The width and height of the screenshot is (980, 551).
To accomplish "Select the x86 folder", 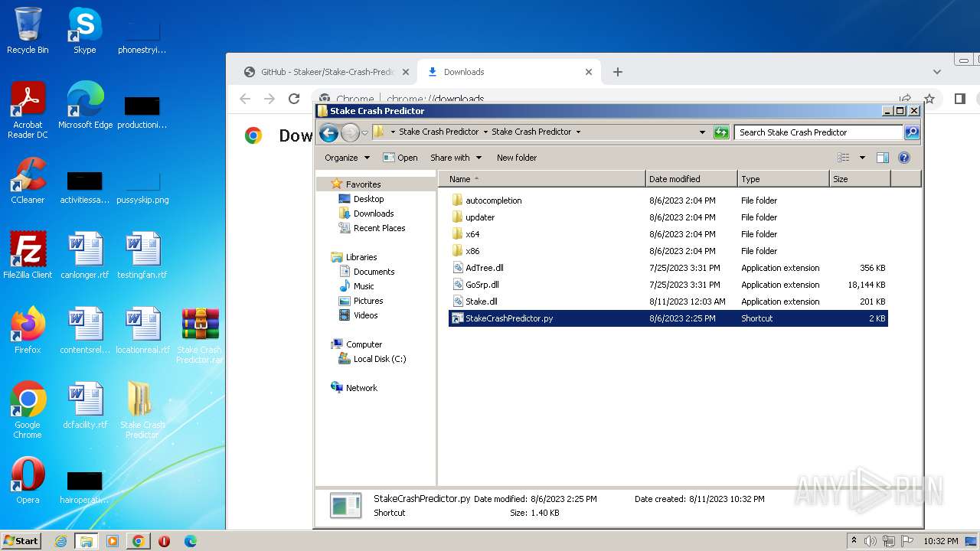I will pyautogui.click(x=472, y=251).
